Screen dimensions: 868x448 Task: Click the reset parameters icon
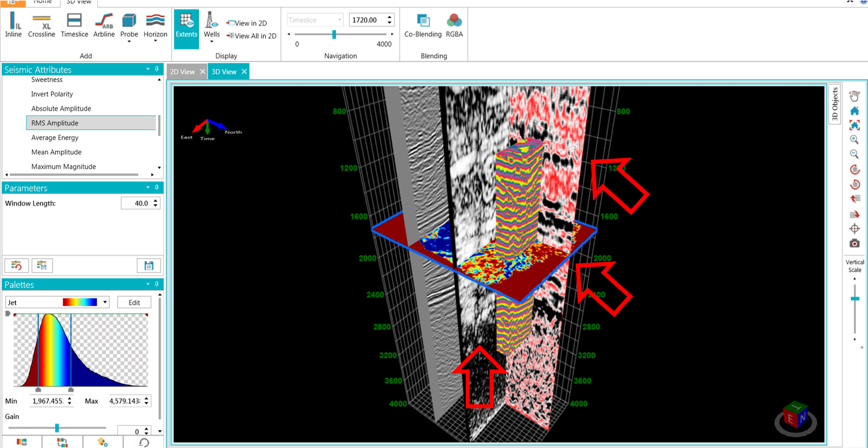(x=17, y=265)
